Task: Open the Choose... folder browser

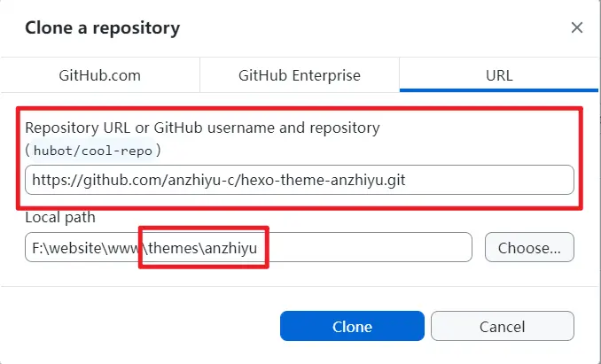Action: pos(529,247)
